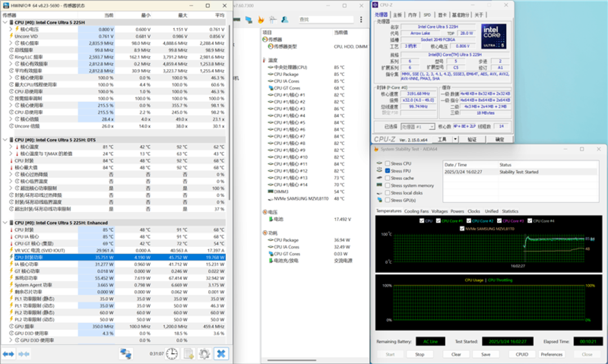This screenshot has width=608, height=364.
Task: Open Statistics tab in stability test
Action: pos(510,212)
